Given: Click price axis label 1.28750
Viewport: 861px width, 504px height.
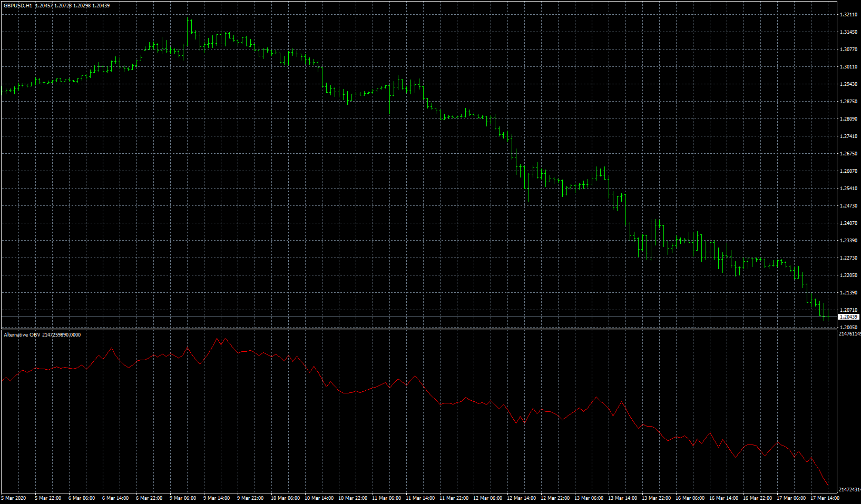Looking at the screenshot, I should point(848,102).
